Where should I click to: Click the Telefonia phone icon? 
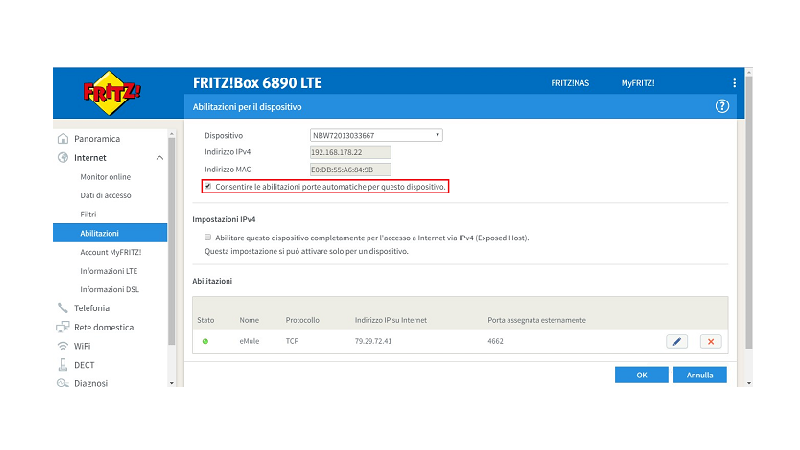coord(63,308)
